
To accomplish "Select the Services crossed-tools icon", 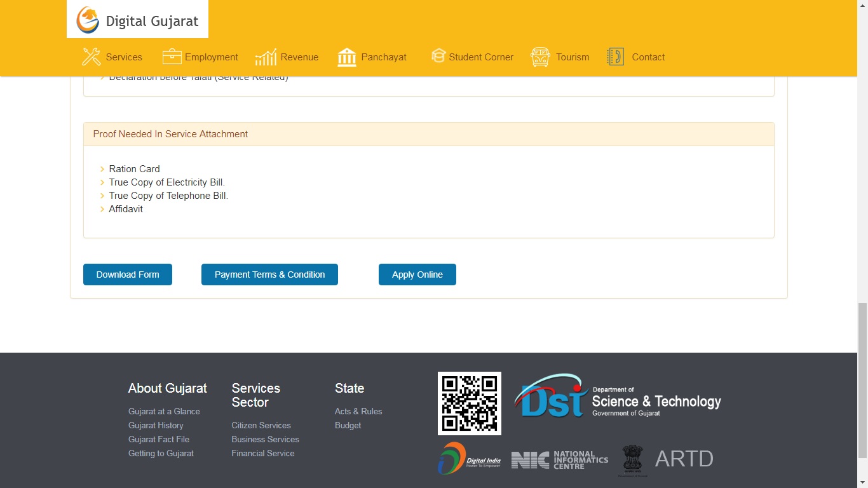I will click(91, 56).
